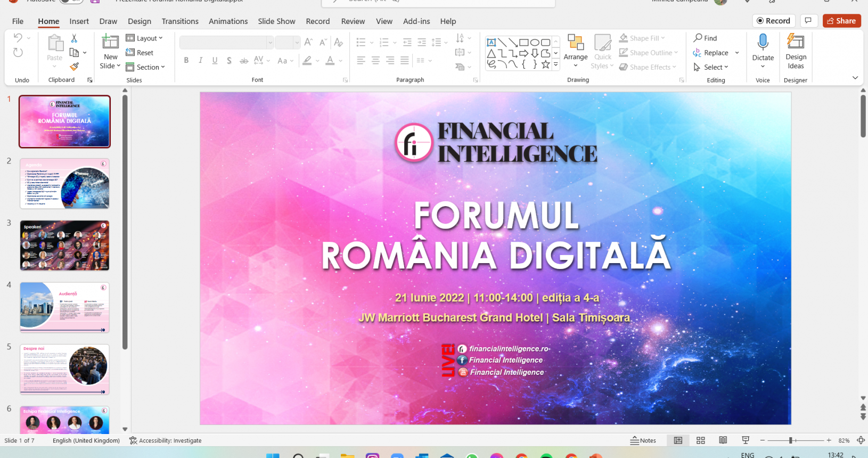The image size is (868, 458).
Task: Click the Cut scissors icon
Action: click(x=74, y=38)
